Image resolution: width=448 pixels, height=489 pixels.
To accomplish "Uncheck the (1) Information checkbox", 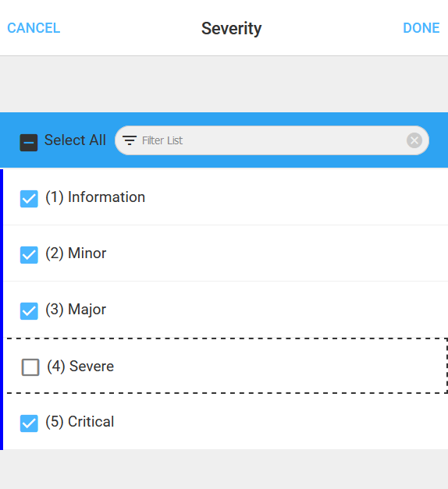I will [x=29, y=199].
